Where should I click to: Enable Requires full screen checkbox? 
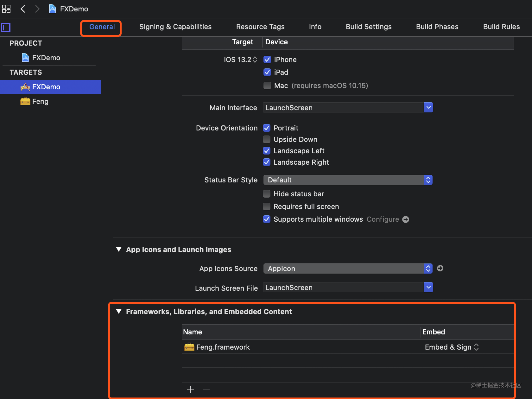coord(267,206)
